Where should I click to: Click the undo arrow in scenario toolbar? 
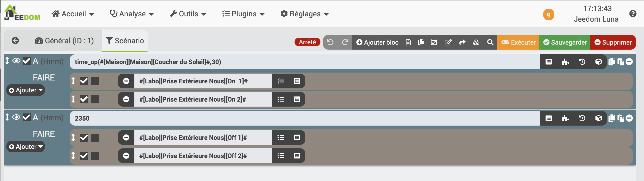[x=330, y=42]
